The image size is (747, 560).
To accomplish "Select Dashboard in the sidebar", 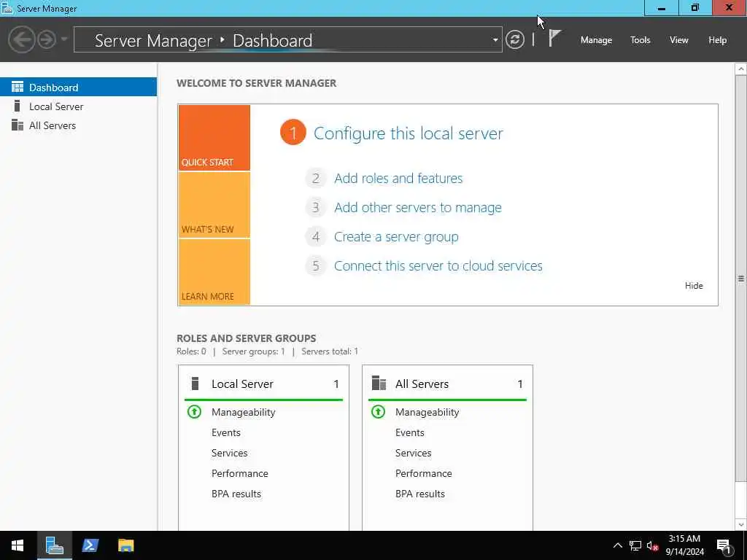I will pos(78,87).
